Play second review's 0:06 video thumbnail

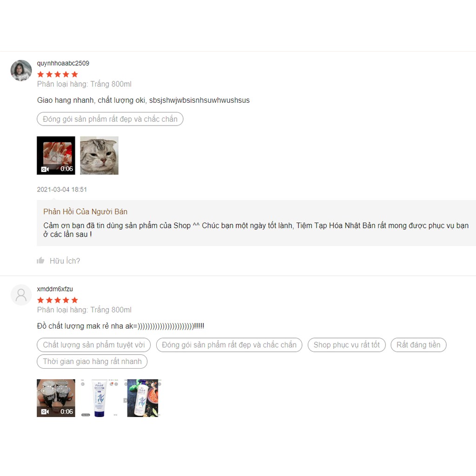(x=56, y=398)
